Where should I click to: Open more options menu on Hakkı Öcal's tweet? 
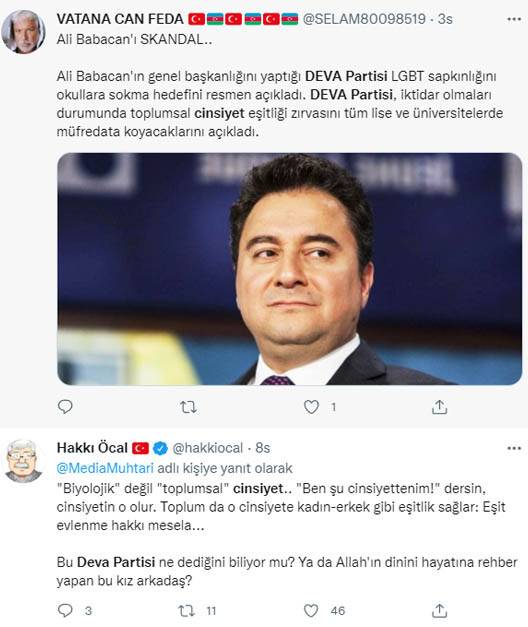pos(514,448)
